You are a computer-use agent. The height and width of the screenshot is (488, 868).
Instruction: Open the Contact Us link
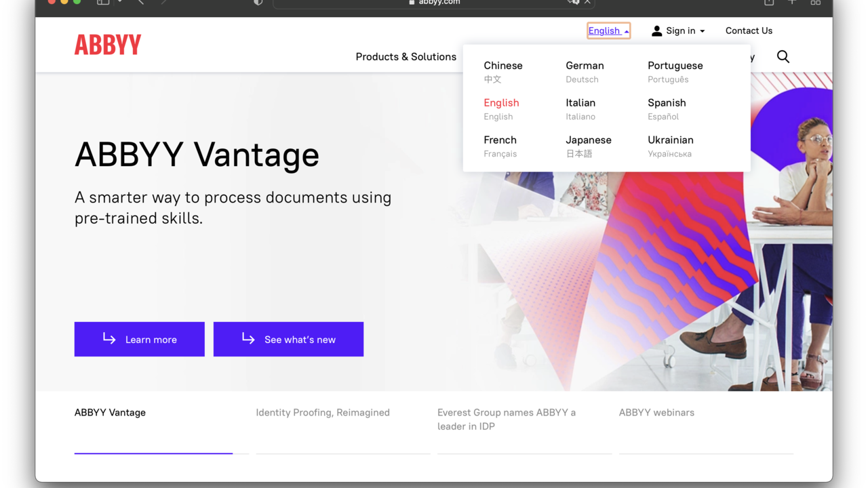click(x=749, y=30)
